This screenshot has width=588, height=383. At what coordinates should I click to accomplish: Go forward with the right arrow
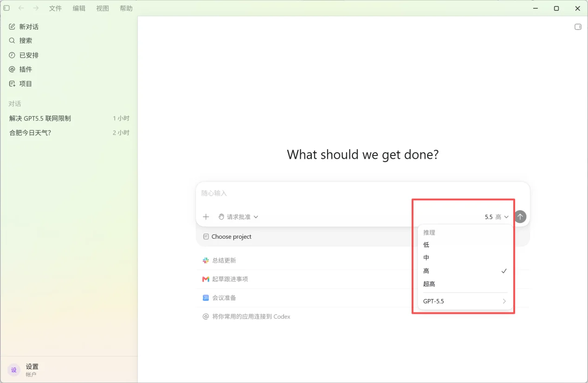click(36, 8)
